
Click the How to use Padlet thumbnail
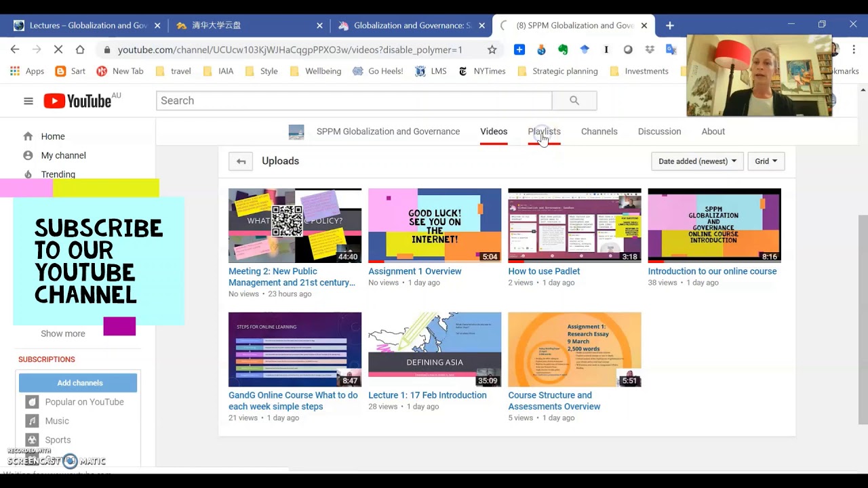(574, 226)
